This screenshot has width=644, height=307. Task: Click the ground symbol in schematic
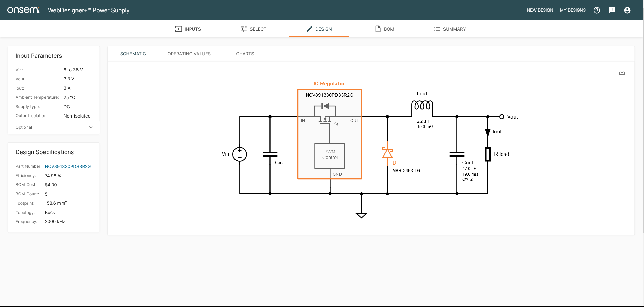click(x=361, y=215)
